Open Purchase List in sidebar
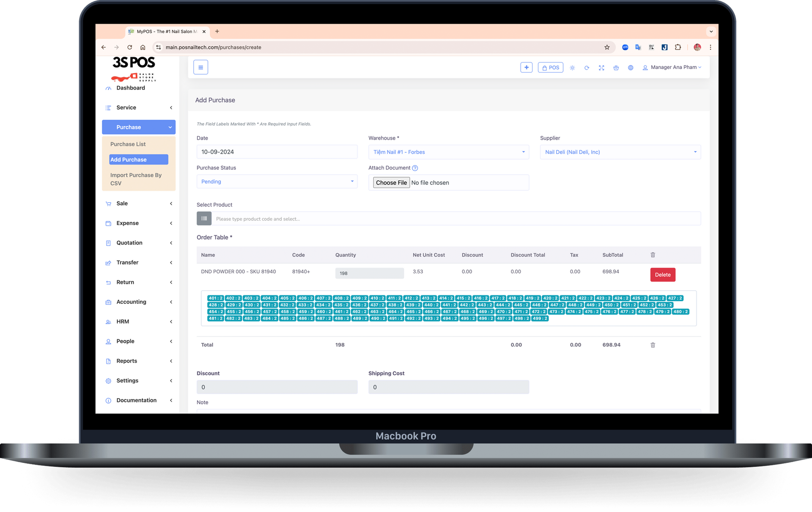 pyautogui.click(x=128, y=144)
